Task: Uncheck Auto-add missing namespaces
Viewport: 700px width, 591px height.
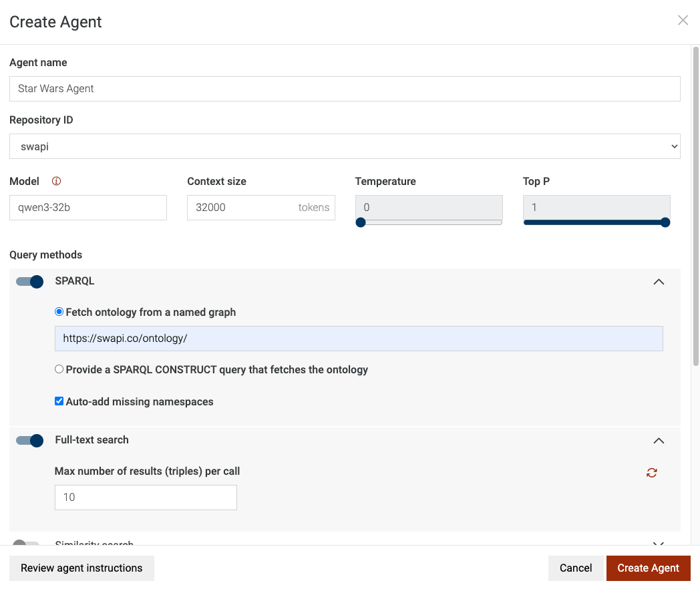Action: coord(59,401)
